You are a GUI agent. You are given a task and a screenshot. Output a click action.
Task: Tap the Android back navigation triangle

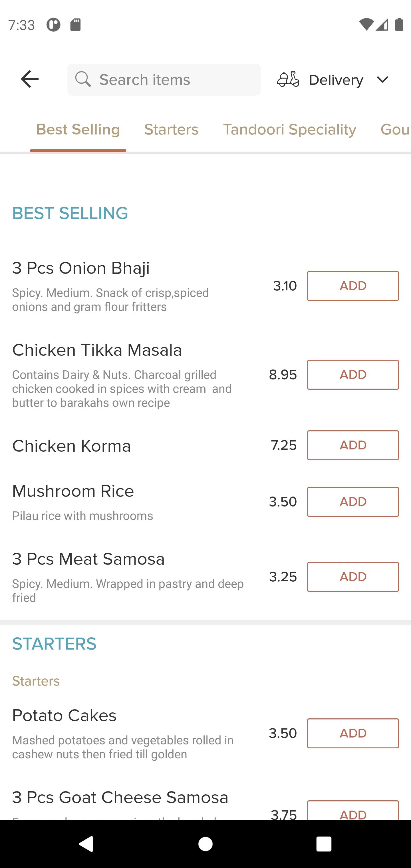coord(86,844)
